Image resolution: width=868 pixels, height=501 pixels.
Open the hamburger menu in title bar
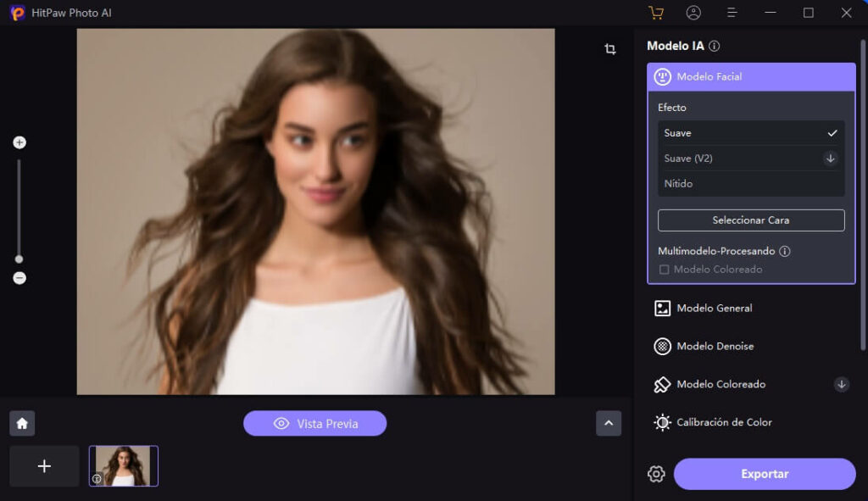click(732, 13)
